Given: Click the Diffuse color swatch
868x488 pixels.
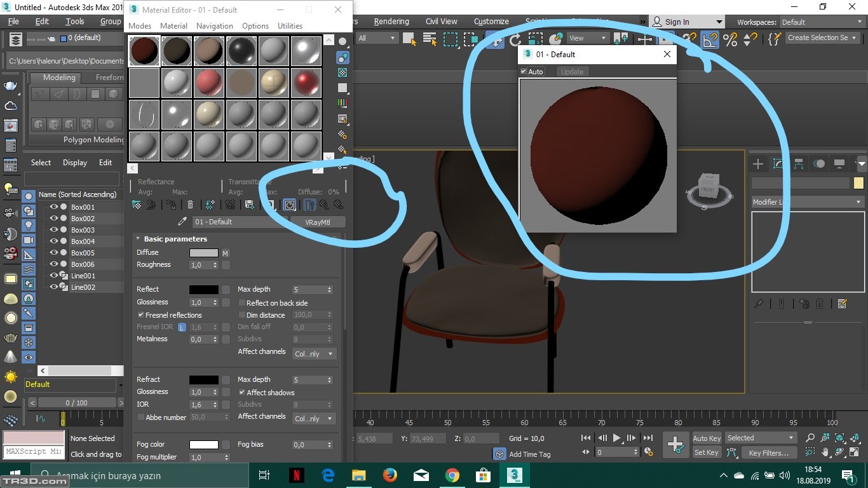Looking at the screenshot, I should pos(203,253).
